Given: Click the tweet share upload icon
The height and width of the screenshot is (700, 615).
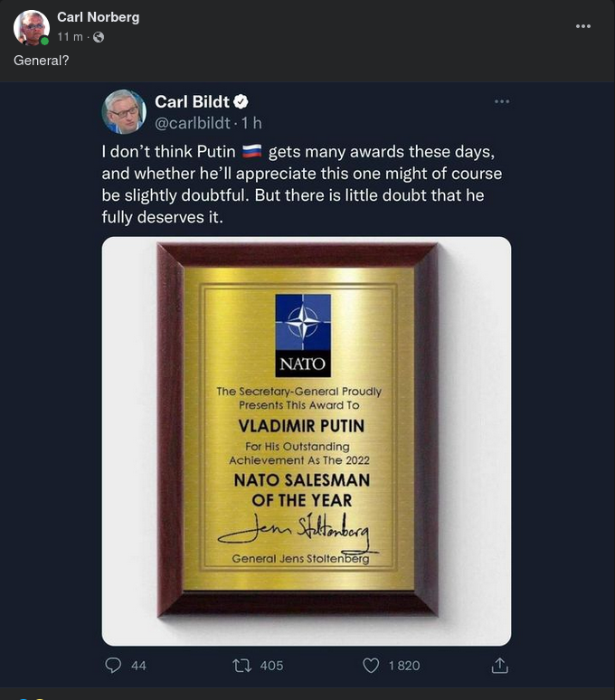Looking at the screenshot, I should [x=499, y=665].
